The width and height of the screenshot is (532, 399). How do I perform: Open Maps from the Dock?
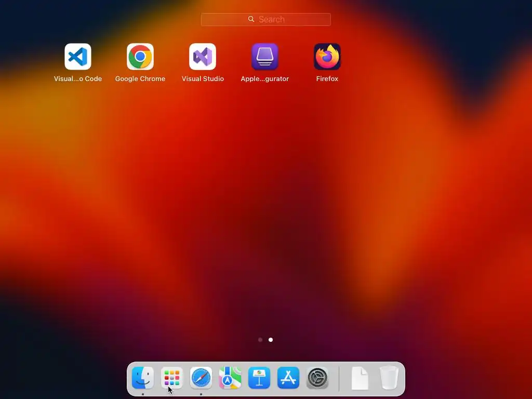click(230, 378)
